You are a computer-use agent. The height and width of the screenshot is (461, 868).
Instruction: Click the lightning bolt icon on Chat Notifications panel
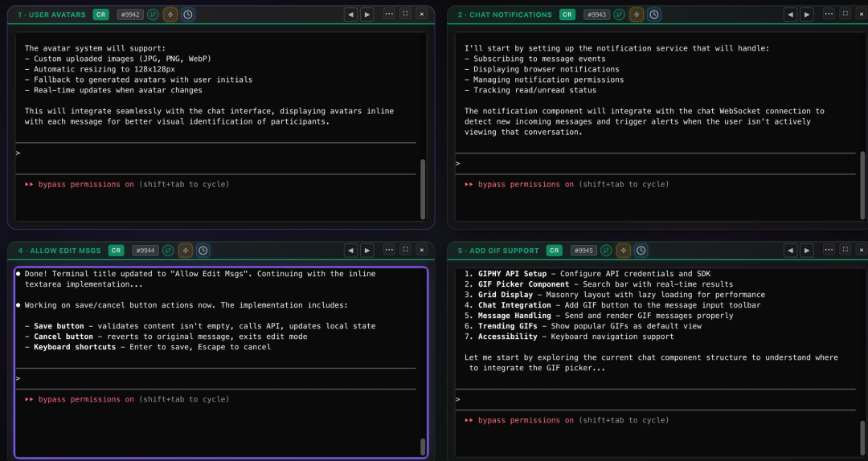click(637, 15)
